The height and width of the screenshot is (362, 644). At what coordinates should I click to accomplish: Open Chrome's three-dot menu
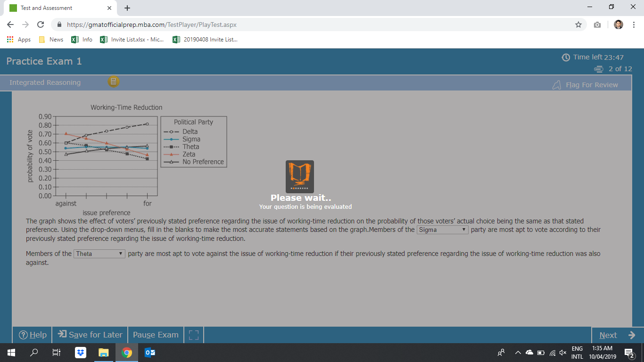[x=634, y=25]
